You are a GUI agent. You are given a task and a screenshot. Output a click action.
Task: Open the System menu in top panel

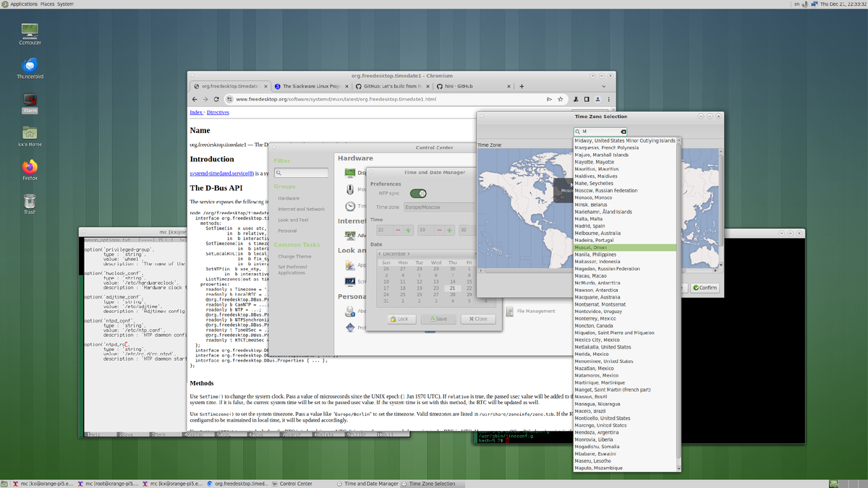pos(65,4)
